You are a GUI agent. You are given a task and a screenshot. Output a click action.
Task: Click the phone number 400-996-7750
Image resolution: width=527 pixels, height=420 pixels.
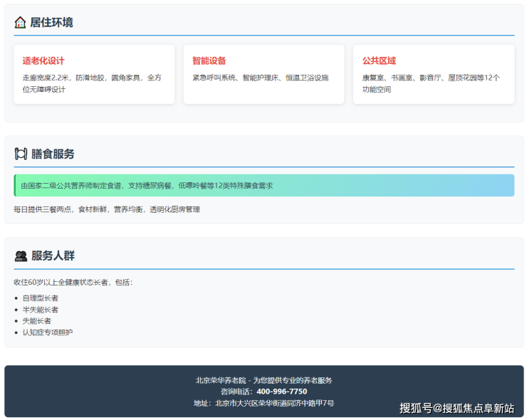click(281, 392)
